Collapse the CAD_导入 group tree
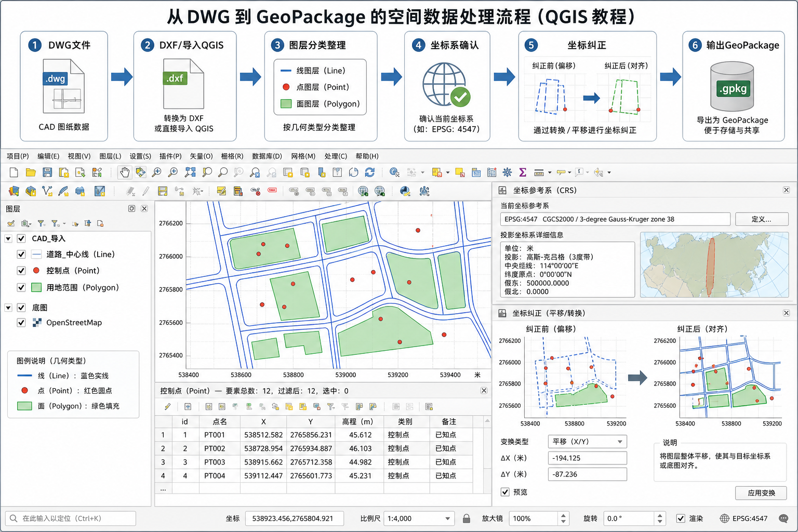Screen dimensions: 798x532 [x=8, y=238]
